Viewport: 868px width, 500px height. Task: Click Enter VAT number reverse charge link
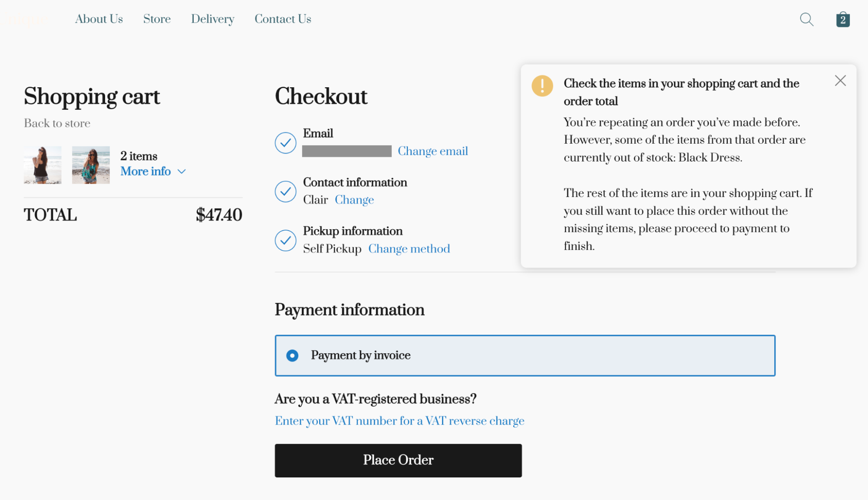[399, 421]
